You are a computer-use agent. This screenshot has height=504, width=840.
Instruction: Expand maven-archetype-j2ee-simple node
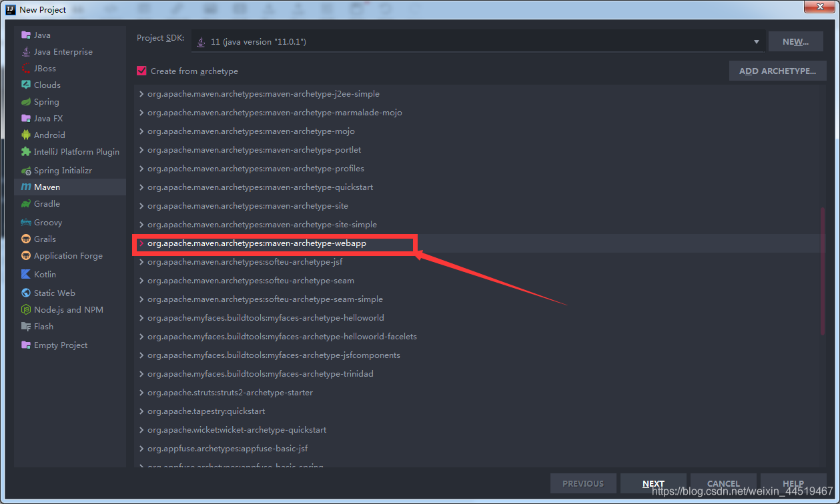coord(141,94)
